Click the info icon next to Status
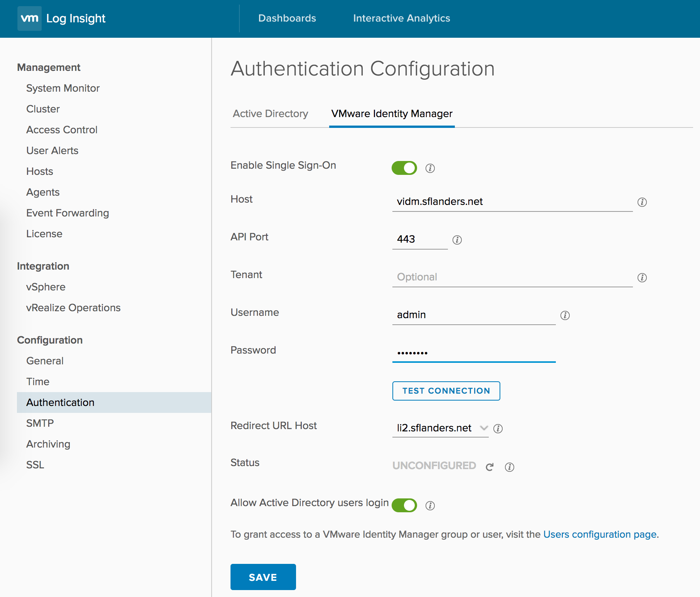Viewport: 700px width, 597px height. pyautogui.click(x=509, y=467)
